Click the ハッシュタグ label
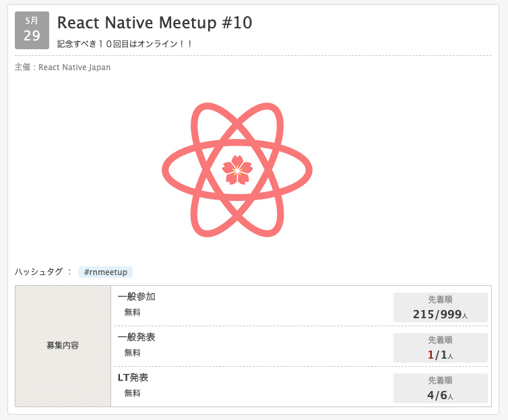The height and width of the screenshot is (420, 508). pos(38,272)
